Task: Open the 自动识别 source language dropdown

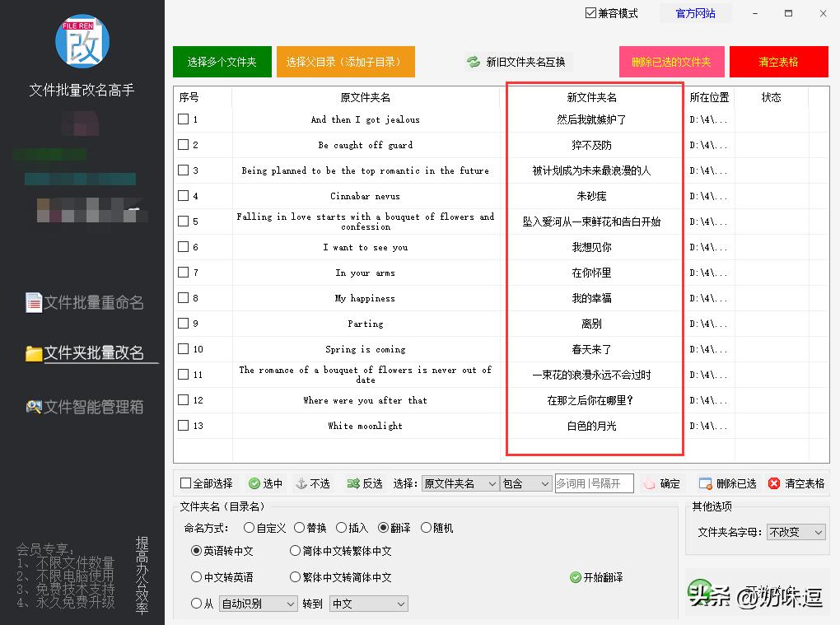Action: 258,604
